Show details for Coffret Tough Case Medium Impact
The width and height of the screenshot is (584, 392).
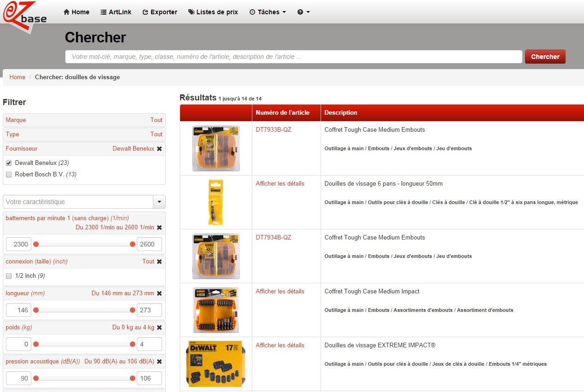point(280,292)
